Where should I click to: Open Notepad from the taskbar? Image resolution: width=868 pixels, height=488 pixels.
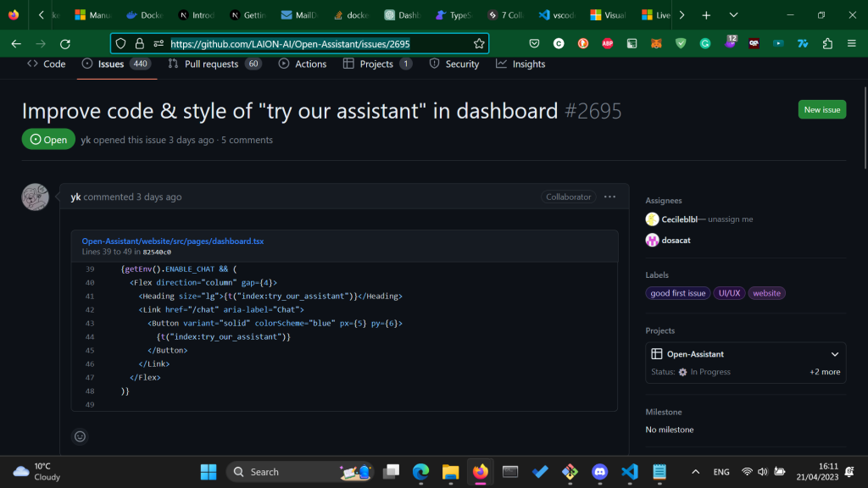coord(659,472)
